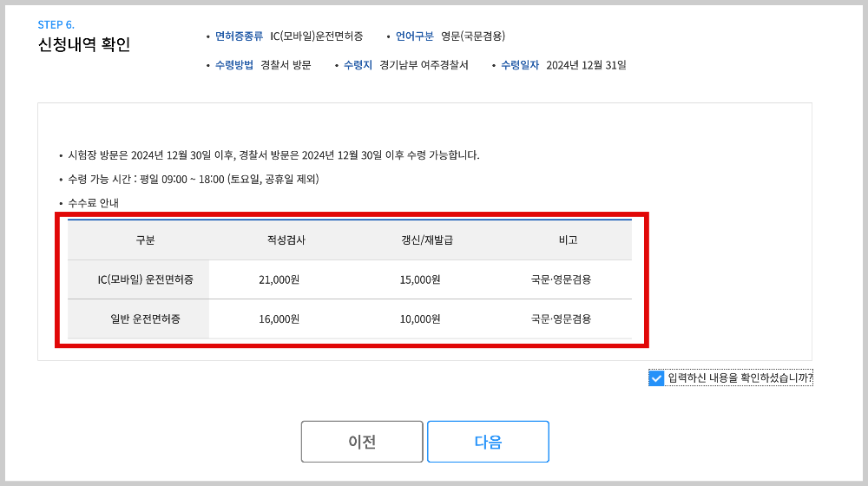Click the 수령일자 label

(520, 65)
